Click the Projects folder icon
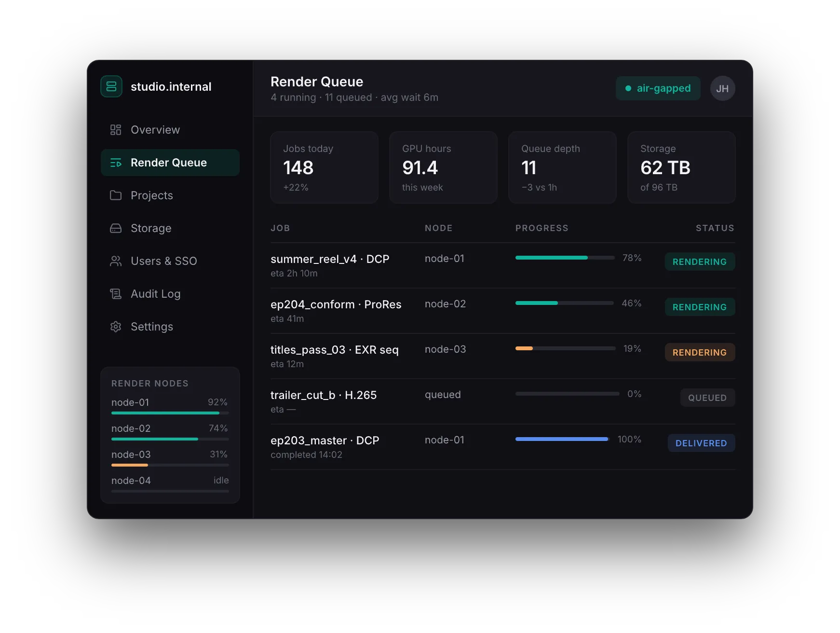 pos(116,195)
